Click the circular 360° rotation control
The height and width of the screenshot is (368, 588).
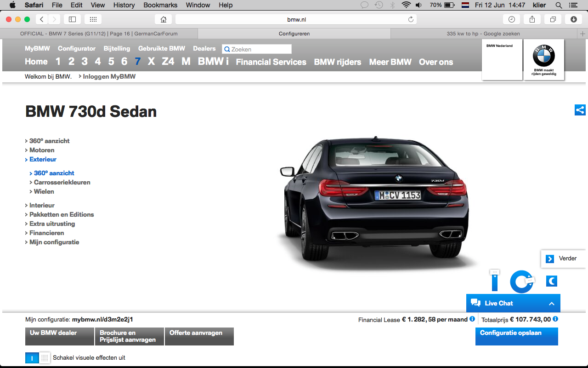coord(521,281)
